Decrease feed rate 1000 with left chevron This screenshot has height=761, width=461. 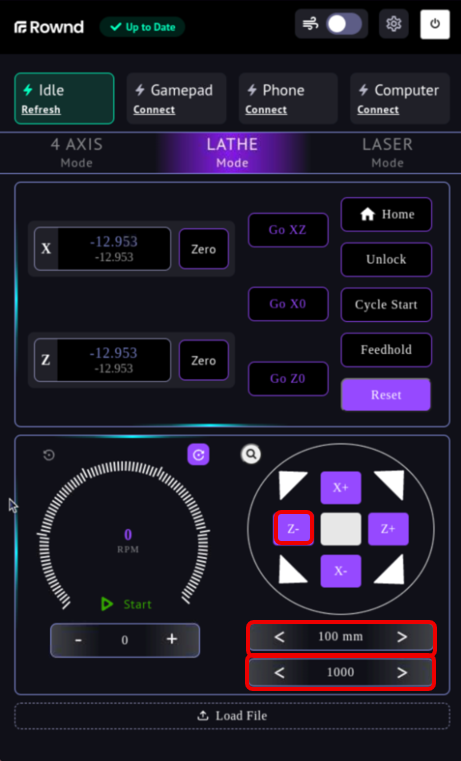(280, 673)
